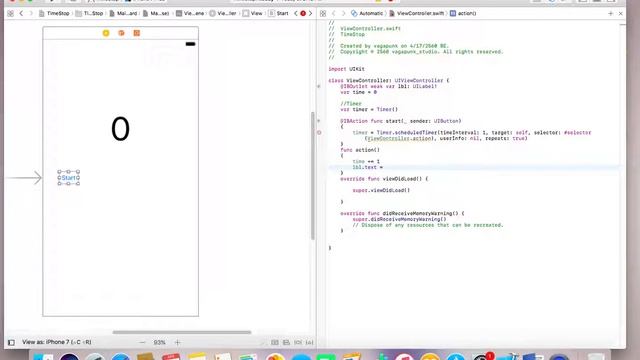This screenshot has width=640, height=360.
Task: Click the outlet connection circle beside lbl
Action: pyautogui.click(x=319, y=87)
